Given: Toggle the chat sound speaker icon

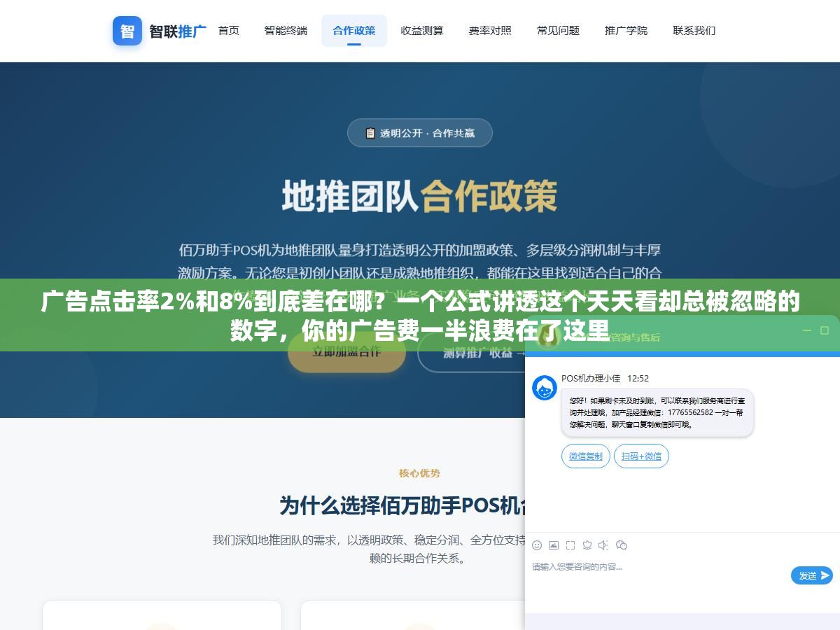Looking at the screenshot, I should pyautogui.click(x=603, y=545).
